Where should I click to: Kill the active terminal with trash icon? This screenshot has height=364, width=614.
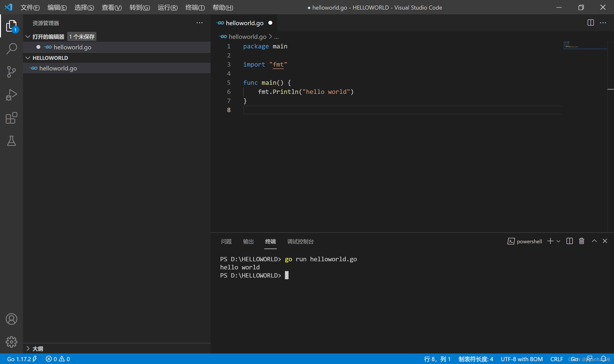[x=581, y=241]
